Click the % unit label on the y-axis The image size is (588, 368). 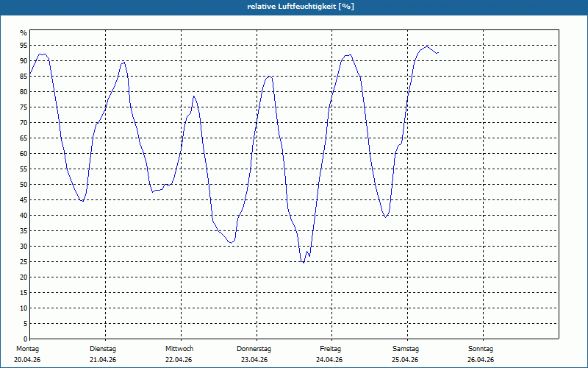click(24, 33)
